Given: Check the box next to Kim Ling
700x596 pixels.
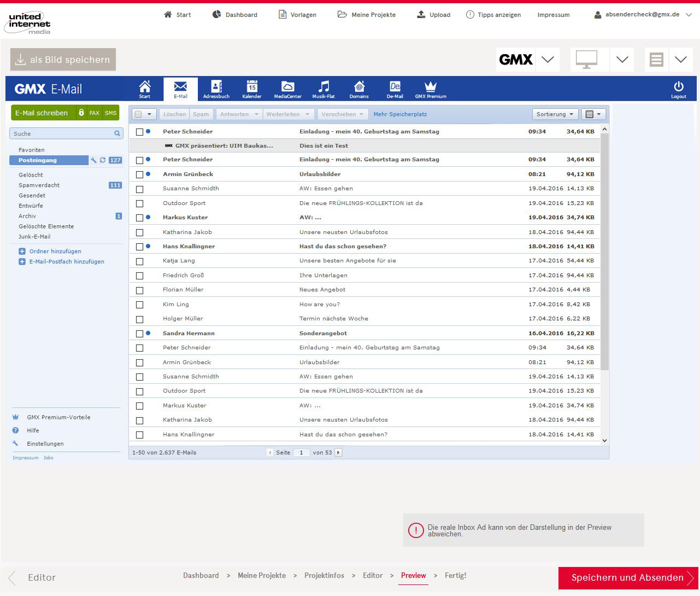Looking at the screenshot, I should pyautogui.click(x=139, y=305).
